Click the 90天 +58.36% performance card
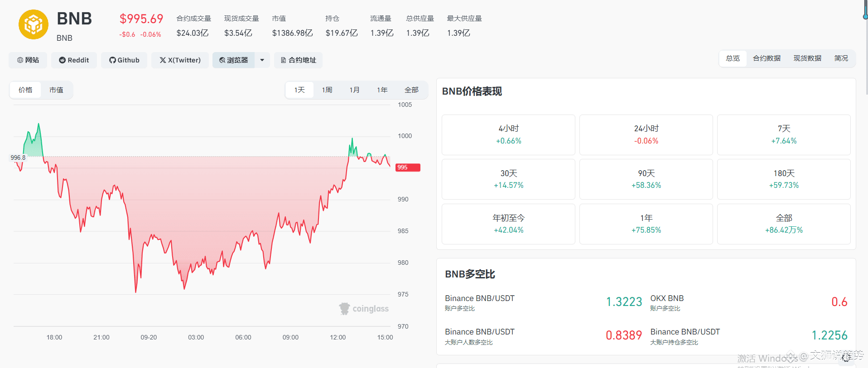The width and height of the screenshot is (868, 368). point(646,179)
